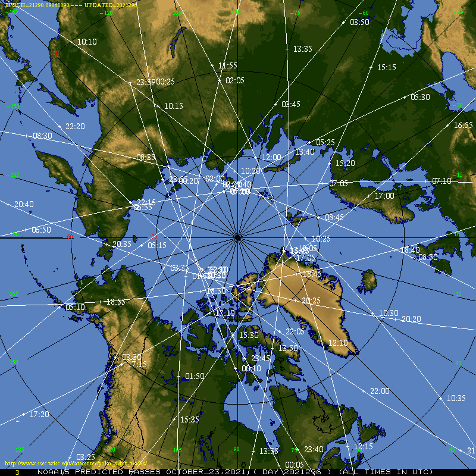Click the 10:15 track time label
Screen dimensions: 476x476
pyautogui.click(x=174, y=106)
